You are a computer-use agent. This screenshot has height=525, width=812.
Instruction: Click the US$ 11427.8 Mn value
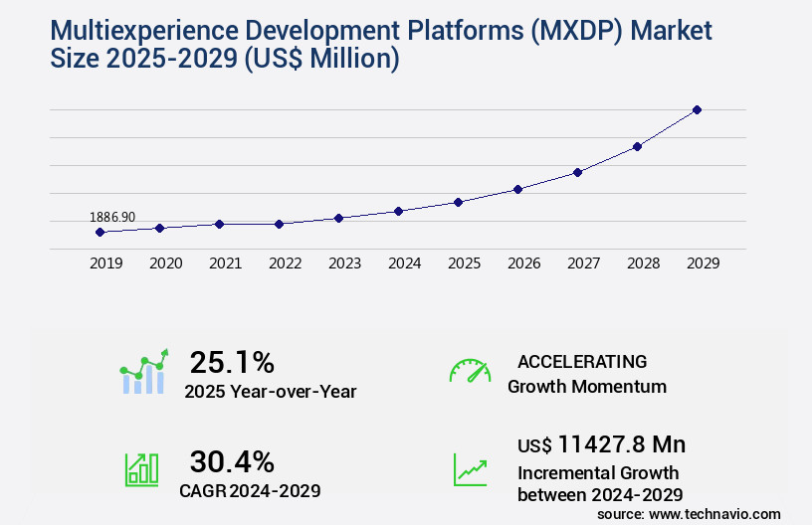coord(601,443)
